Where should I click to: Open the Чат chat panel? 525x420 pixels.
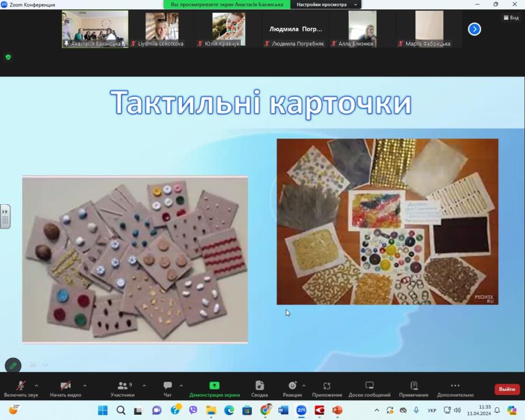(x=167, y=389)
